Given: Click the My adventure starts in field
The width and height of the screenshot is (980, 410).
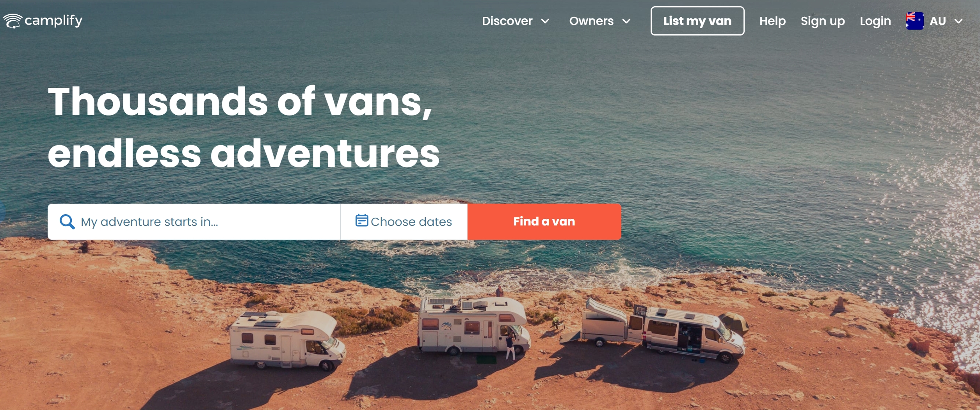Looking at the screenshot, I should tap(194, 222).
